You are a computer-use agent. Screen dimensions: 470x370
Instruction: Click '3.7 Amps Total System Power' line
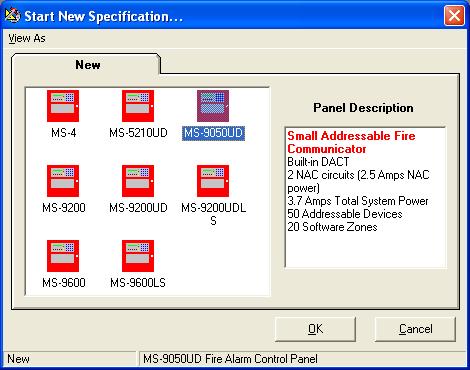[358, 201]
